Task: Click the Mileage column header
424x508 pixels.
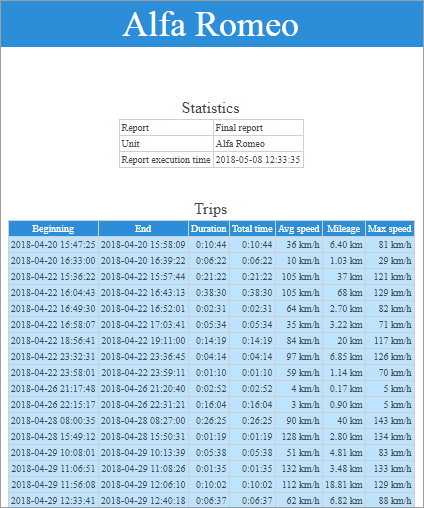Action: point(344,229)
